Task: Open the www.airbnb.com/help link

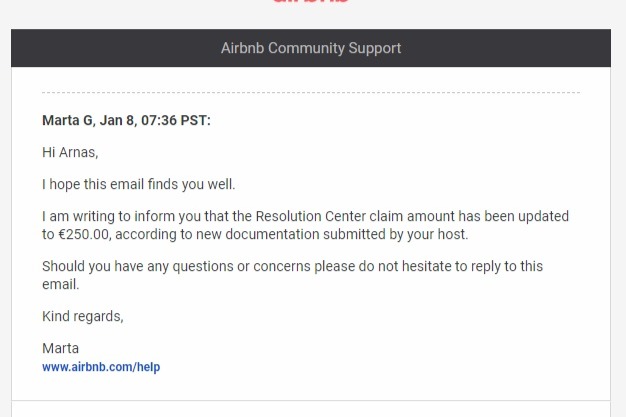Action: 101,367
